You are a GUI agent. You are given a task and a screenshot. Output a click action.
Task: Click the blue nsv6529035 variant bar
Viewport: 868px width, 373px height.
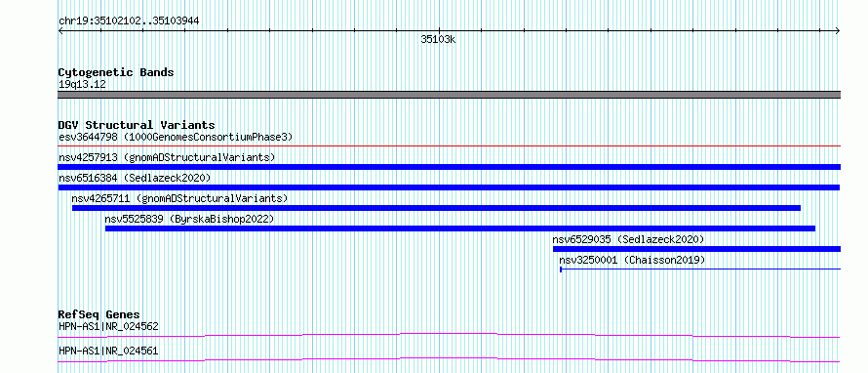[697, 249]
